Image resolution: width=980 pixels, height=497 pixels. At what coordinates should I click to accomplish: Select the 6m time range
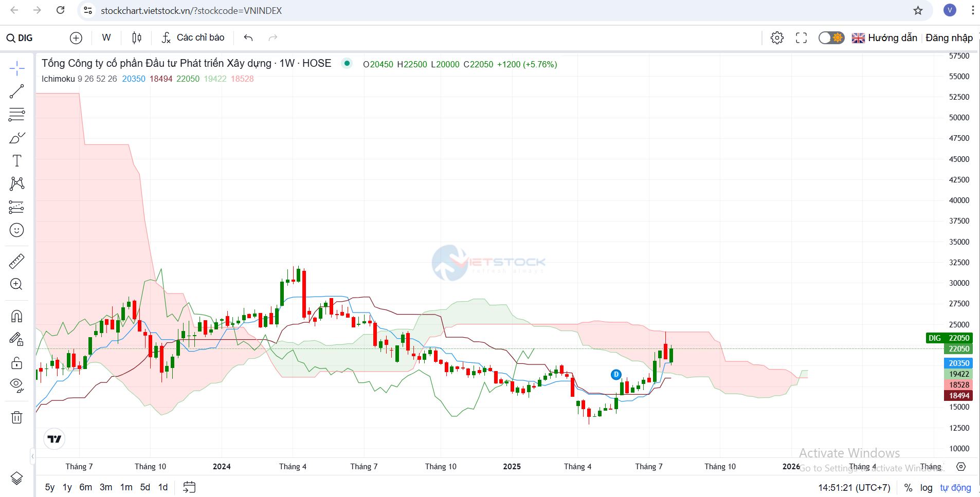[x=86, y=487]
